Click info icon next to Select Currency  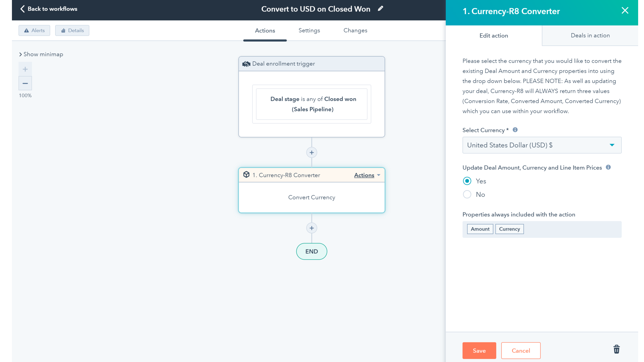[515, 130]
